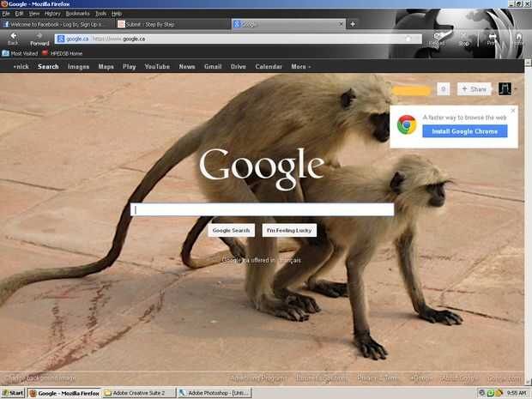Open the Bookmarks menu

[78, 14]
